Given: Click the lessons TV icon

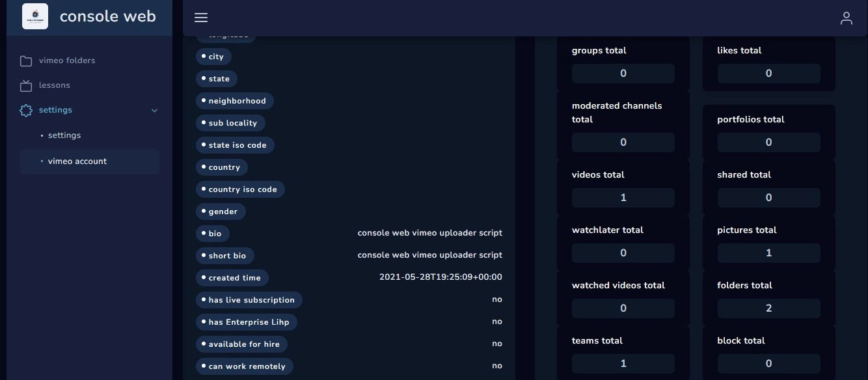Looking at the screenshot, I should click(x=26, y=86).
